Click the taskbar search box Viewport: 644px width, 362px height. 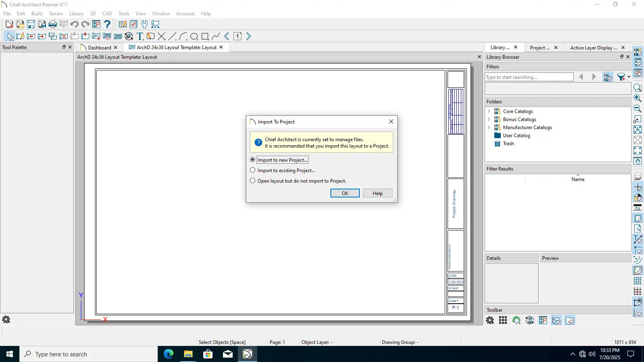coord(89,354)
